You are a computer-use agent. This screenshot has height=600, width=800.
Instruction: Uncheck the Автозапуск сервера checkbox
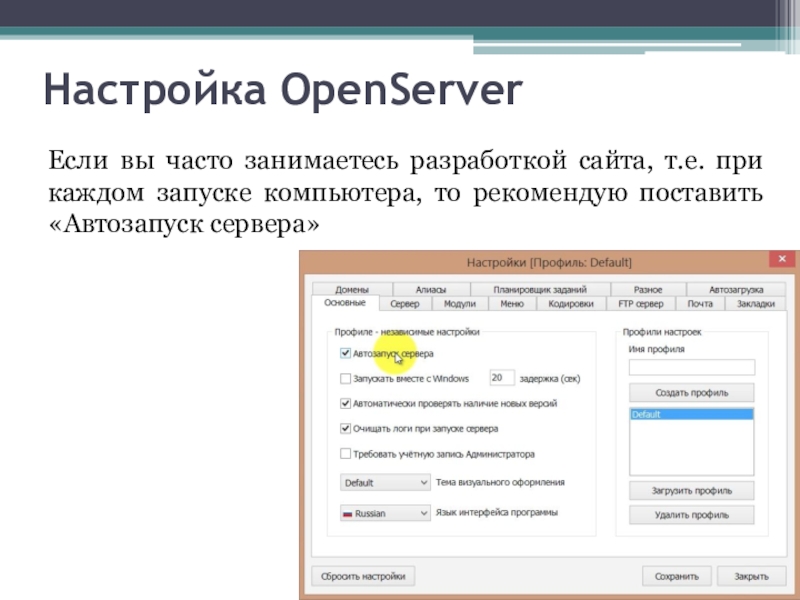(345, 353)
